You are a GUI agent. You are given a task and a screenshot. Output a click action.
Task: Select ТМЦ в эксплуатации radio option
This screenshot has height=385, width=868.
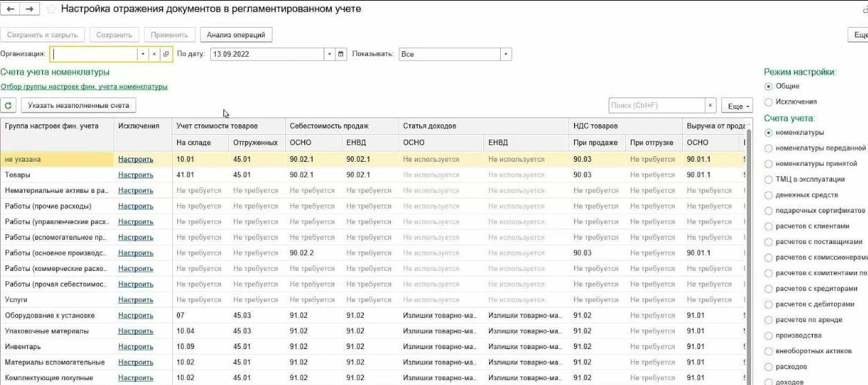pos(768,180)
